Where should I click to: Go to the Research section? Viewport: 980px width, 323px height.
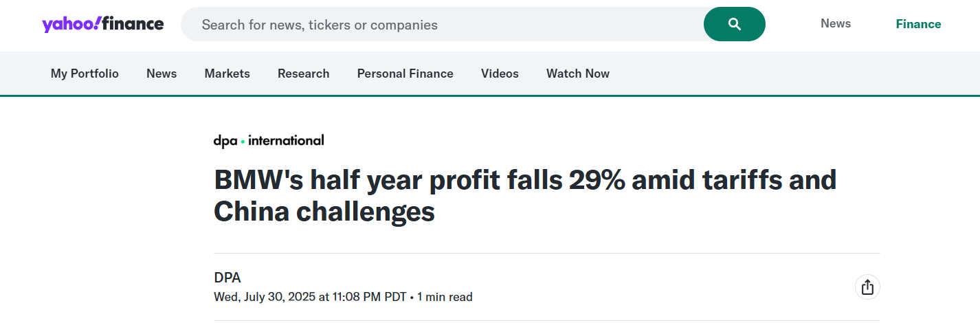click(304, 74)
